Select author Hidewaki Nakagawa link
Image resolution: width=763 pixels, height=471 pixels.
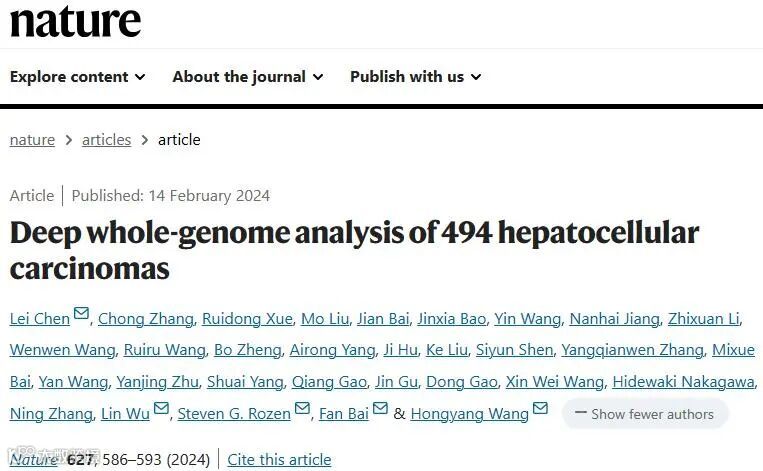[x=683, y=382]
